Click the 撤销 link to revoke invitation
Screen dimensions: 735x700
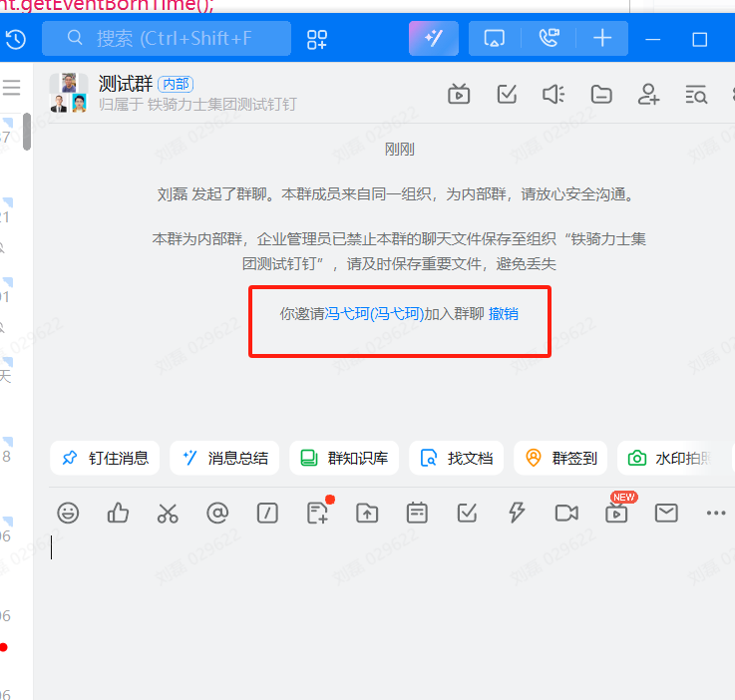tap(504, 313)
